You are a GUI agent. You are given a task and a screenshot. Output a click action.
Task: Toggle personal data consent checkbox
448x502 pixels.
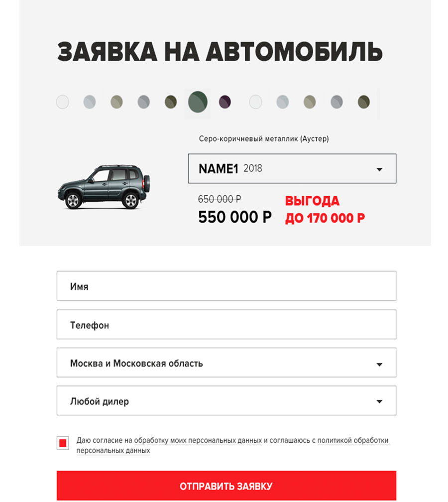coord(63,443)
